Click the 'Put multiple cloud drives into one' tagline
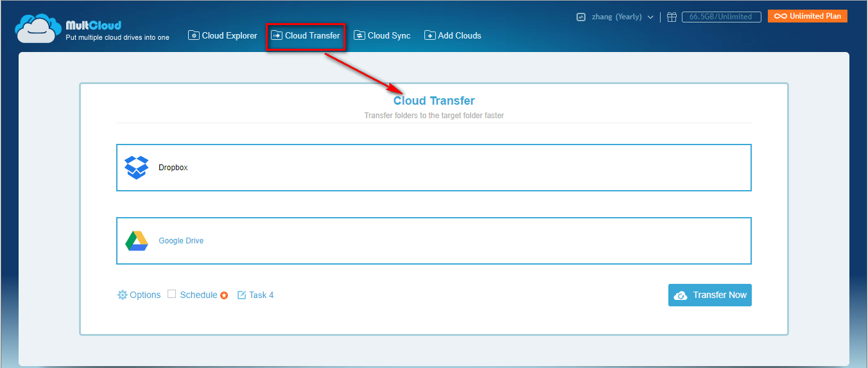Image resolution: width=868 pixels, height=368 pixels. click(x=117, y=37)
